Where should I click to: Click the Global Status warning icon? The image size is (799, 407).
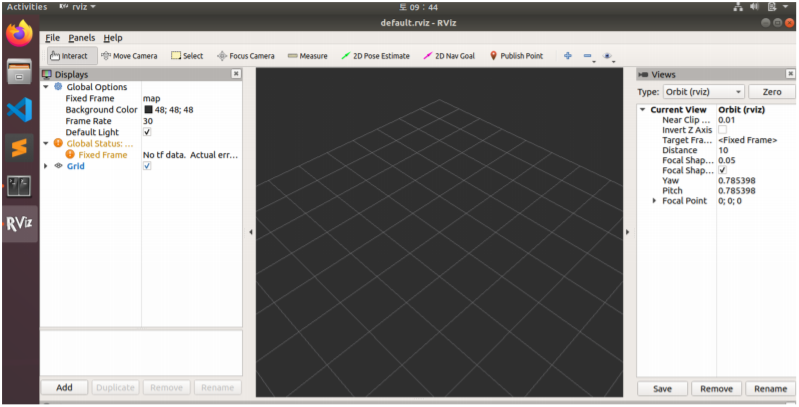point(58,143)
